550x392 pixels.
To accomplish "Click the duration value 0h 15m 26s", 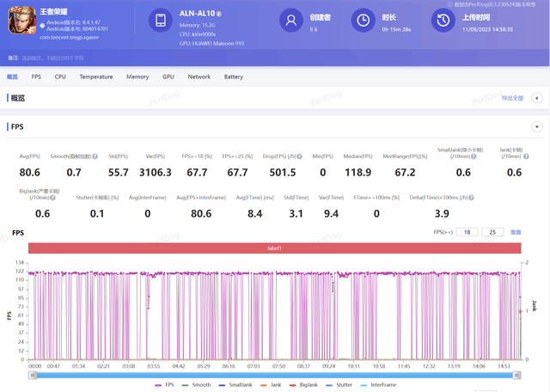I will [396, 29].
